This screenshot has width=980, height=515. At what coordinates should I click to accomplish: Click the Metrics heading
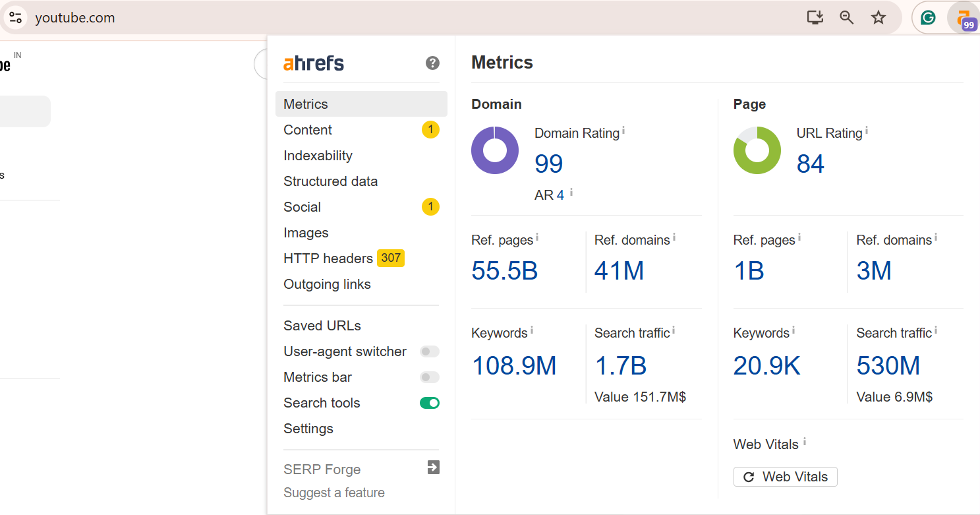[502, 63]
